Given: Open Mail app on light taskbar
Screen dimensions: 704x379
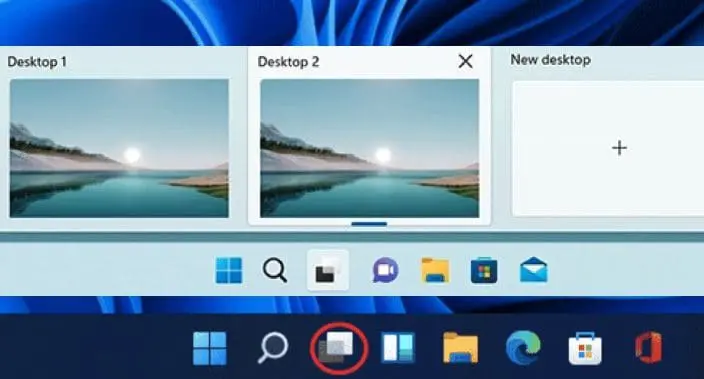Looking at the screenshot, I should [533, 270].
